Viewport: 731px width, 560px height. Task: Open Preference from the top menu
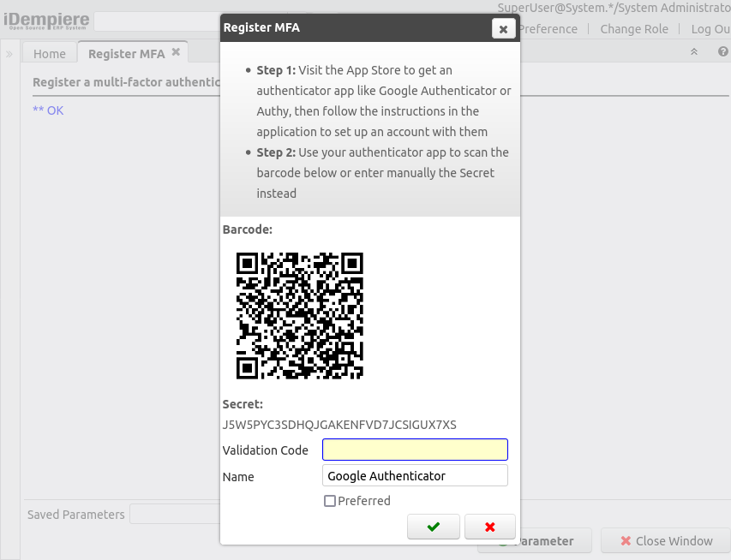[x=548, y=28]
